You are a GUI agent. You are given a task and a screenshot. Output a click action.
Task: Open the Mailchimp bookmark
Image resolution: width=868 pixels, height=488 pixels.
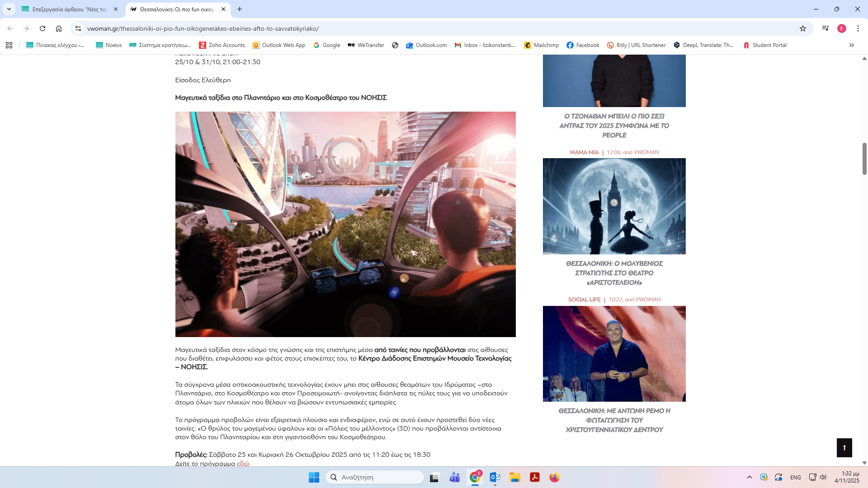tap(542, 45)
